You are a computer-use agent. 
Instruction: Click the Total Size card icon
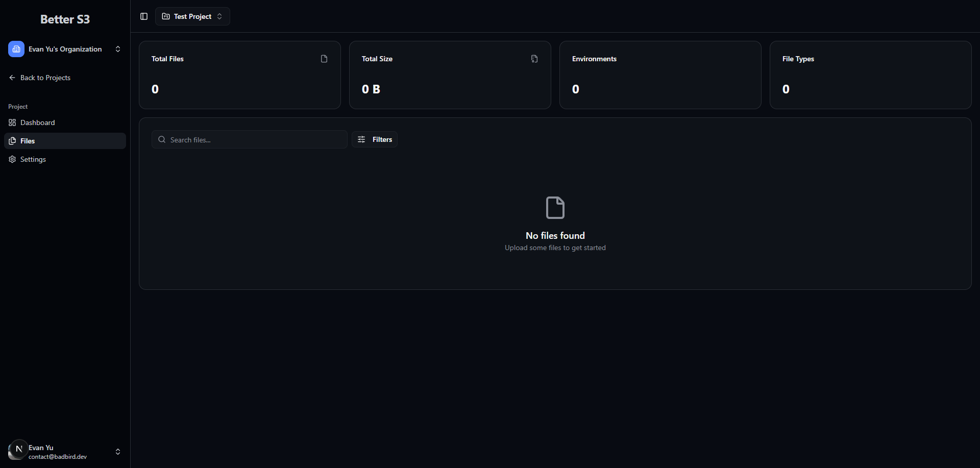[534, 59]
